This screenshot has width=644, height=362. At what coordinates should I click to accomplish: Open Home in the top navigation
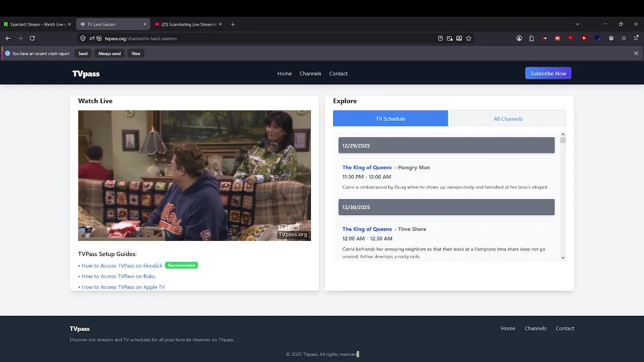pyautogui.click(x=284, y=73)
